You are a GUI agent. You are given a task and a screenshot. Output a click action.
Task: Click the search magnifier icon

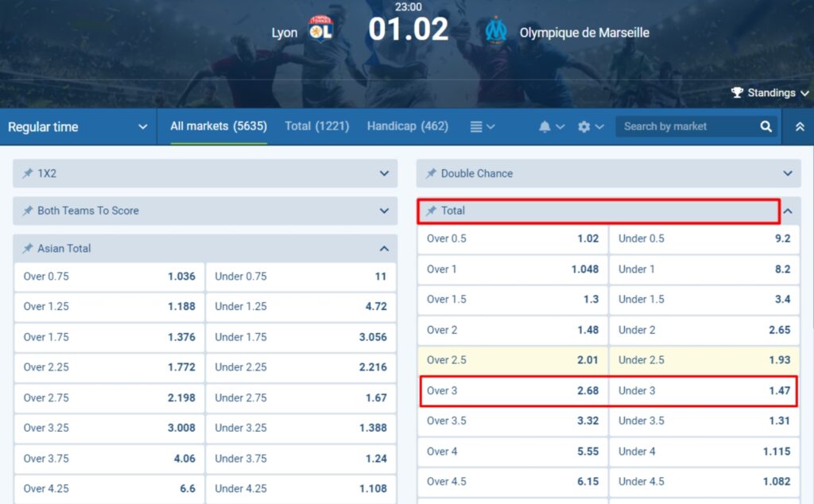(x=766, y=126)
